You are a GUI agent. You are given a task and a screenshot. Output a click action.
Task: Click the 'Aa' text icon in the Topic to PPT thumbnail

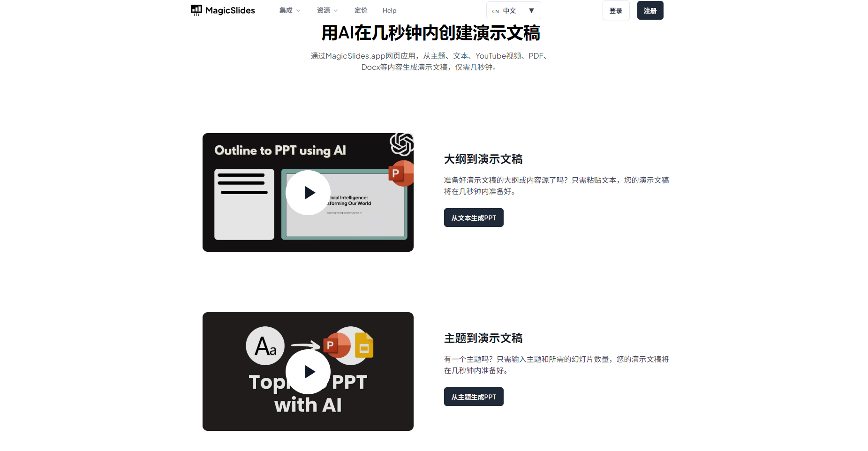265,346
